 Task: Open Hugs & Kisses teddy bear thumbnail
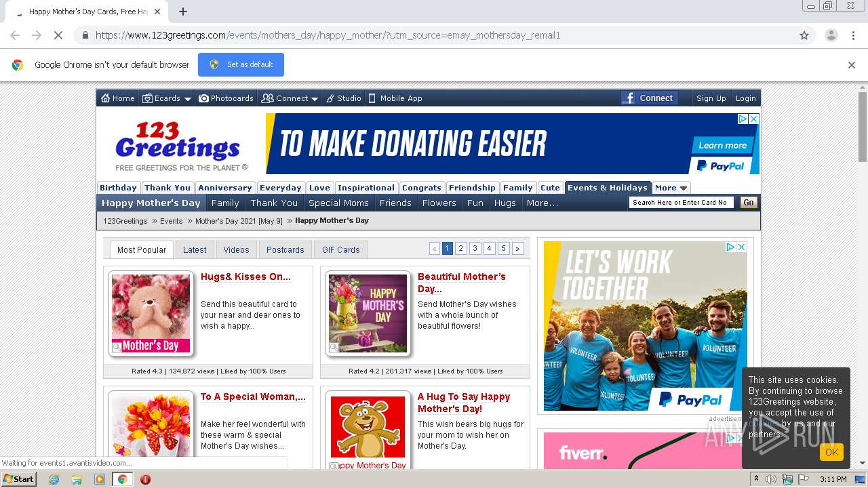[x=151, y=313]
